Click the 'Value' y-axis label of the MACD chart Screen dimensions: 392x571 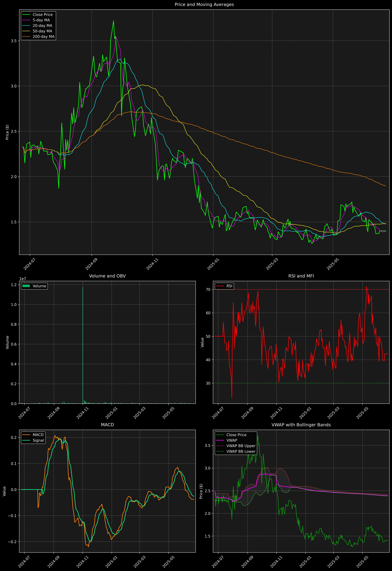[x=4, y=491]
